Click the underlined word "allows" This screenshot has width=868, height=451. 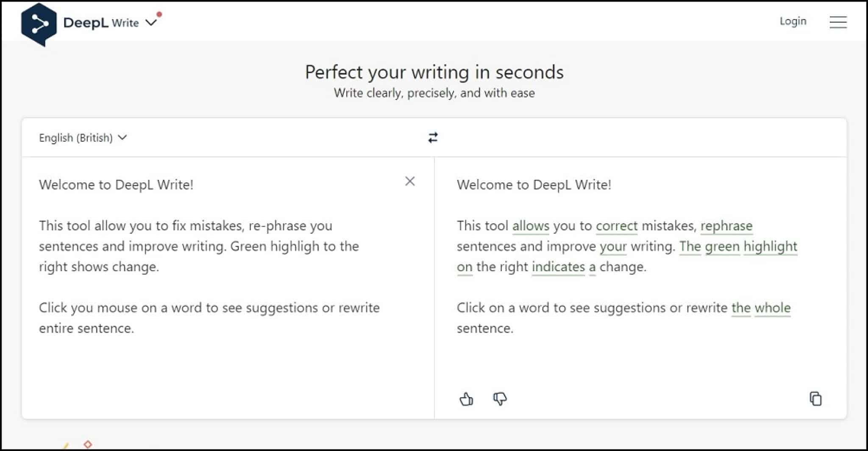coord(531,226)
